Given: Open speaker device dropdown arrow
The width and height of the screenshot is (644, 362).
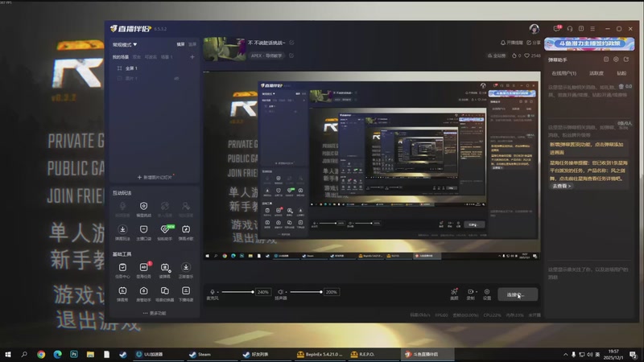Looking at the screenshot, I should (x=287, y=292).
